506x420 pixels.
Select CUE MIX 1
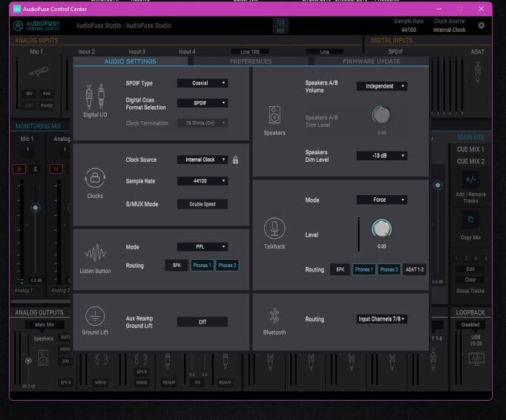[x=470, y=149]
